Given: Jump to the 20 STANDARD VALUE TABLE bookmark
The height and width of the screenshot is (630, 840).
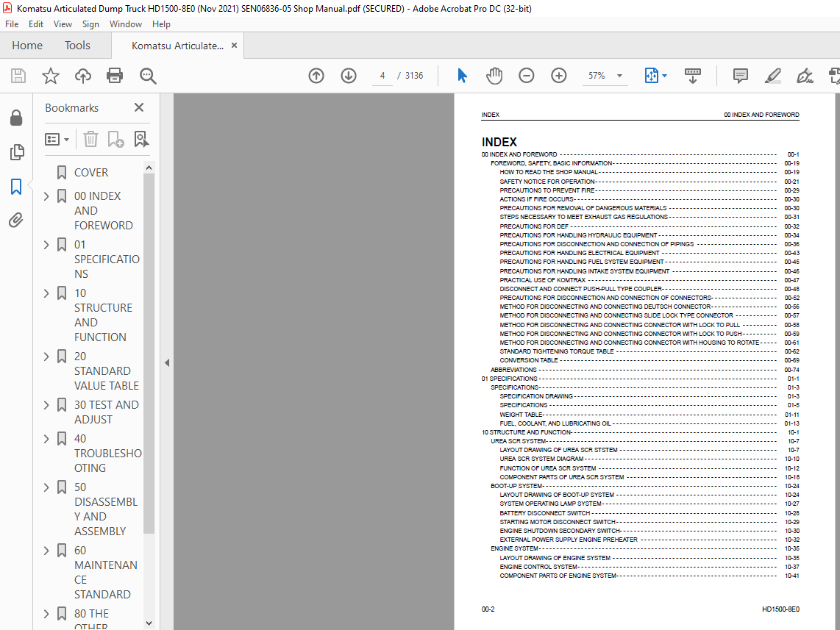Looking at the screenshot, I should tap(106, 371).
